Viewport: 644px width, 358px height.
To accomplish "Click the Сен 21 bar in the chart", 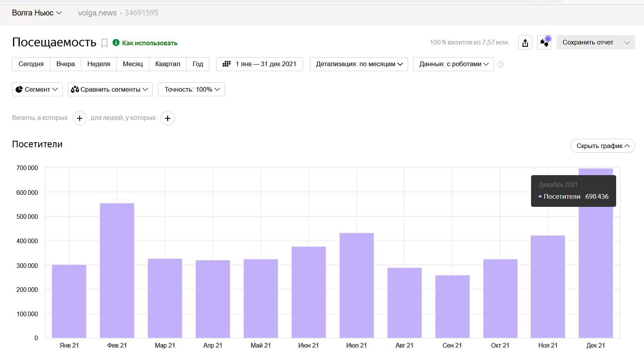I will pos(453,307).
